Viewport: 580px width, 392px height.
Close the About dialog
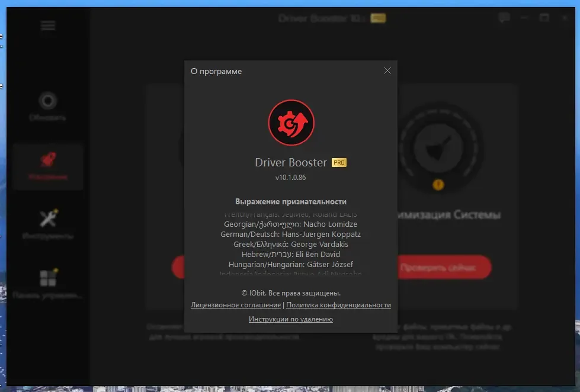tap(387, 70)
